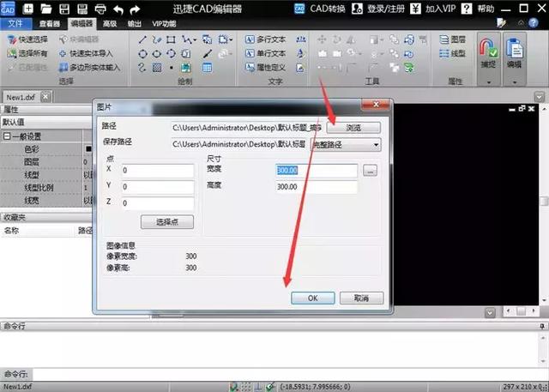Click the 选择所有 select all tool
549x392 pixels.
tap(27, 53)
